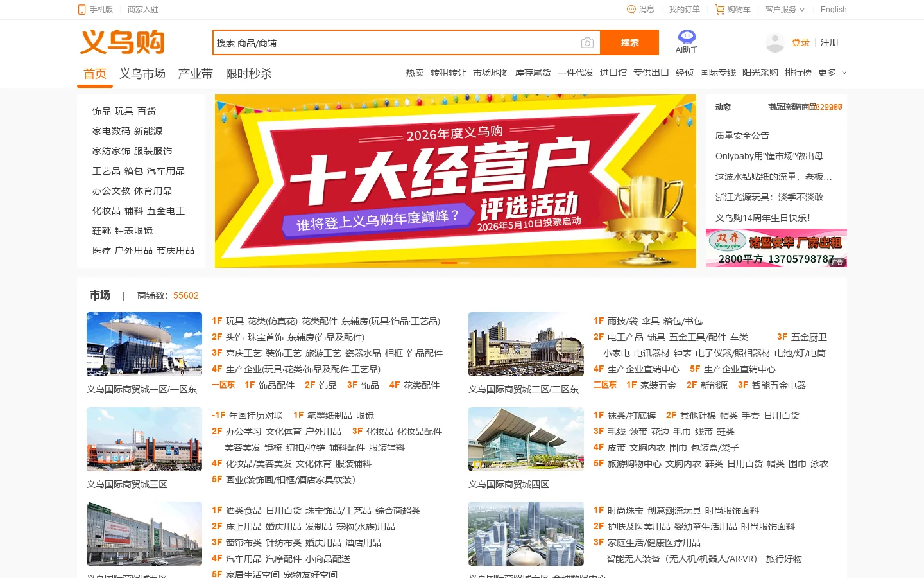Open the 化妆品 category

pos(107,211)
